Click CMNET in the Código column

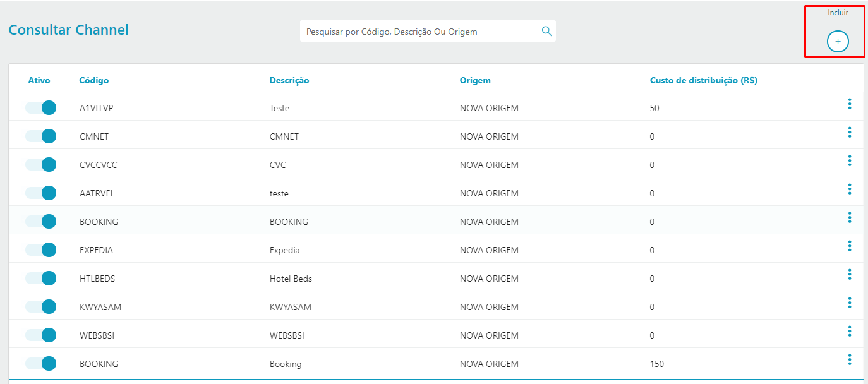point(94,136)
